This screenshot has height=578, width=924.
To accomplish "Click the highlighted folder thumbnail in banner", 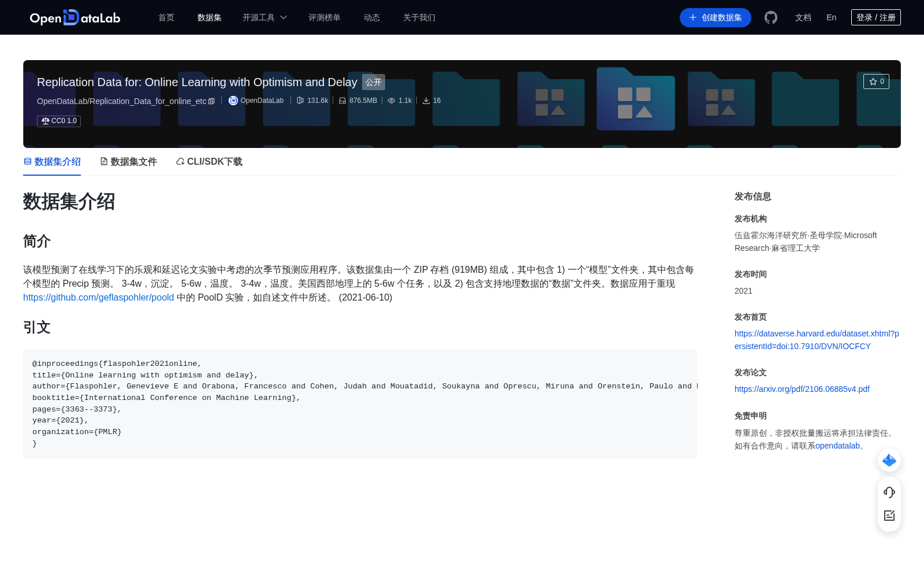I will click(x=636, y=99).
